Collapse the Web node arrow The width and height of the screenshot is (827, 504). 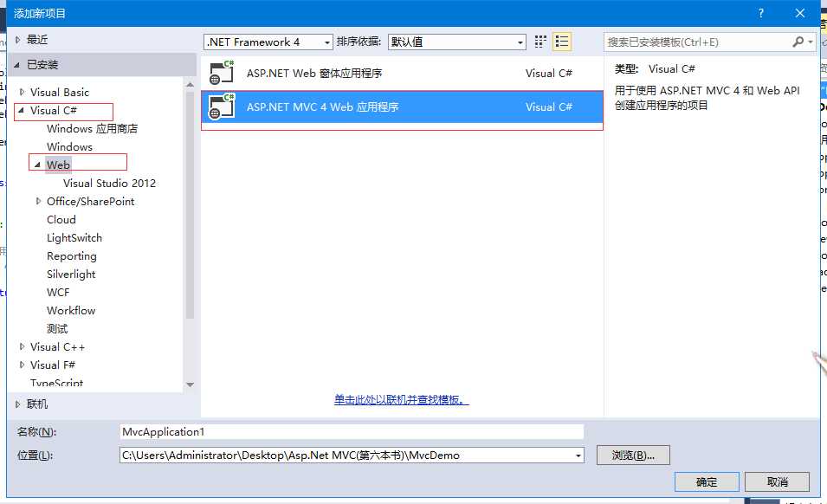[37, 165]
